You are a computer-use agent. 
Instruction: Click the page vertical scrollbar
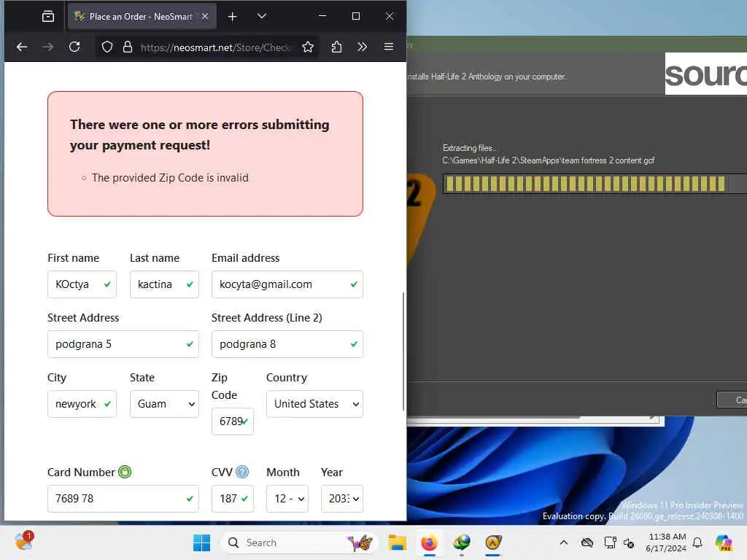403,351
